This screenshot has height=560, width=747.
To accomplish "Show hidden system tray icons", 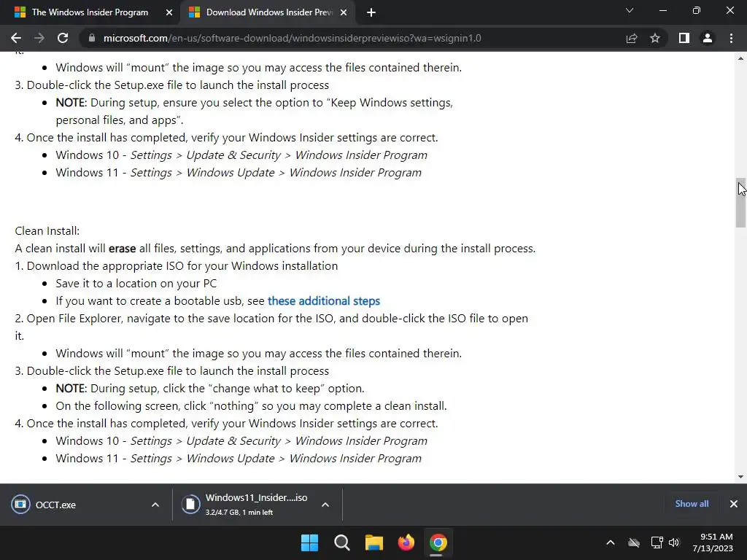I will 611,542.
